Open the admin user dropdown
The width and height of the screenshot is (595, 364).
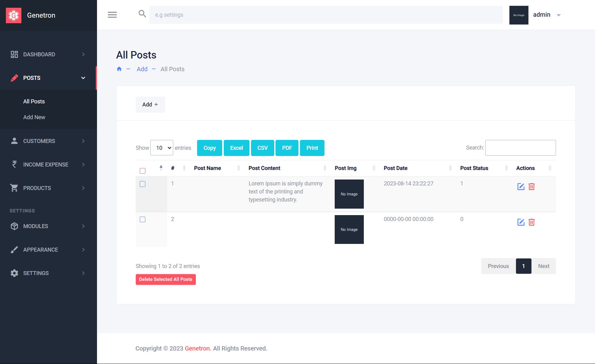click(x=547, y=15)
